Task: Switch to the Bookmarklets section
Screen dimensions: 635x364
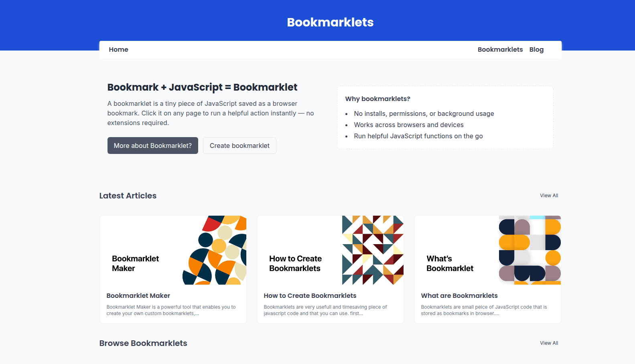Action: pos(500,49)
